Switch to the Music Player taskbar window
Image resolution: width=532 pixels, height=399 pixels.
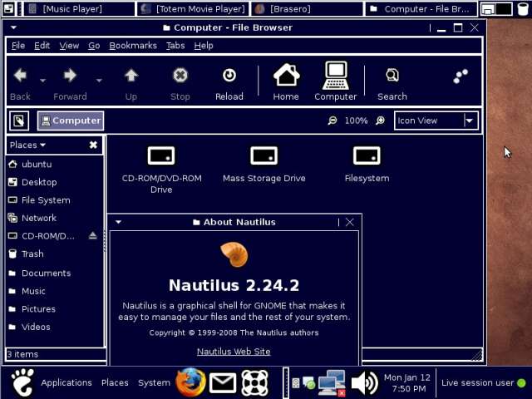coord(78,9)
